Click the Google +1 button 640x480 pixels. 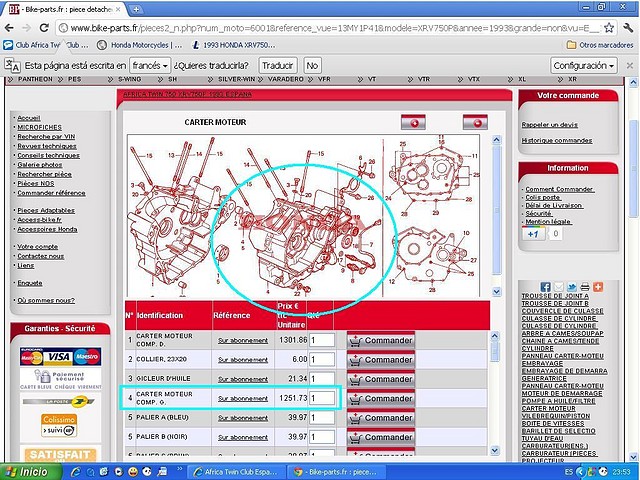tap(533, 234)
